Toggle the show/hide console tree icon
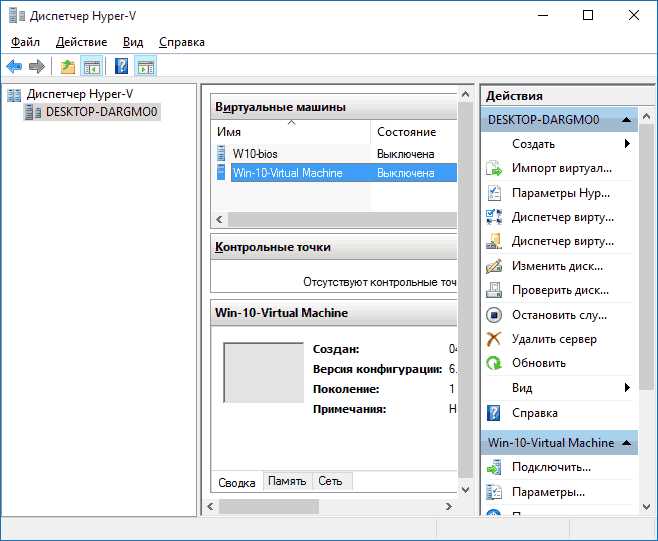The height and width of the screenshot is (541, 658). tap(91, 66)
